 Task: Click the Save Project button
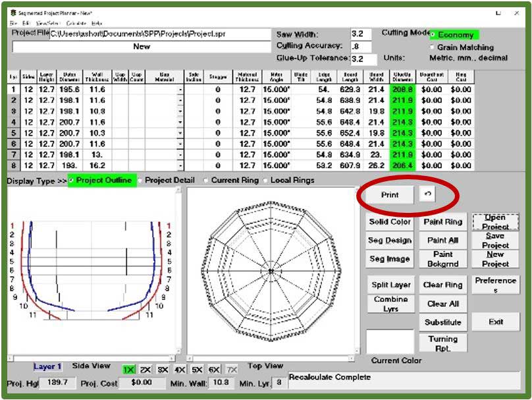pyautogui.click(x=495, y=241)
